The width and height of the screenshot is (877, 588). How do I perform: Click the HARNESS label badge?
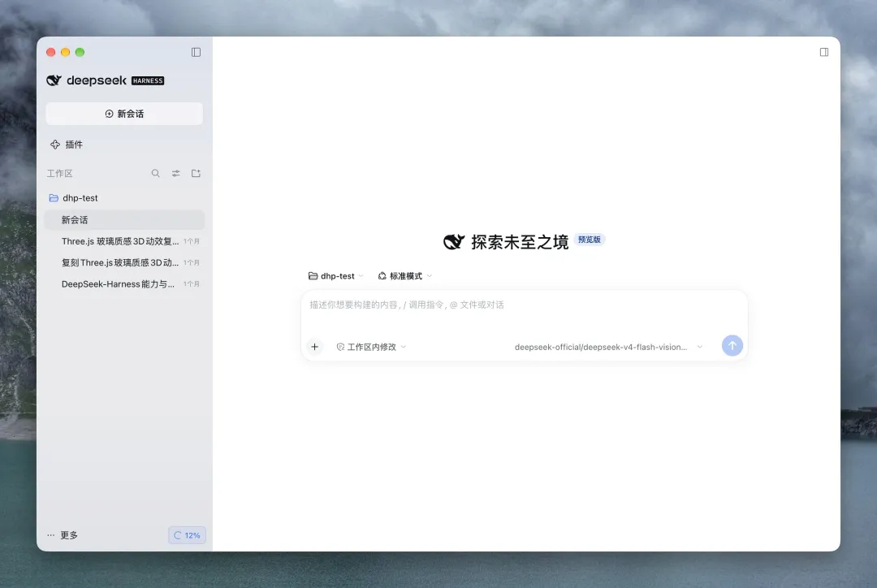pos(148,80)
